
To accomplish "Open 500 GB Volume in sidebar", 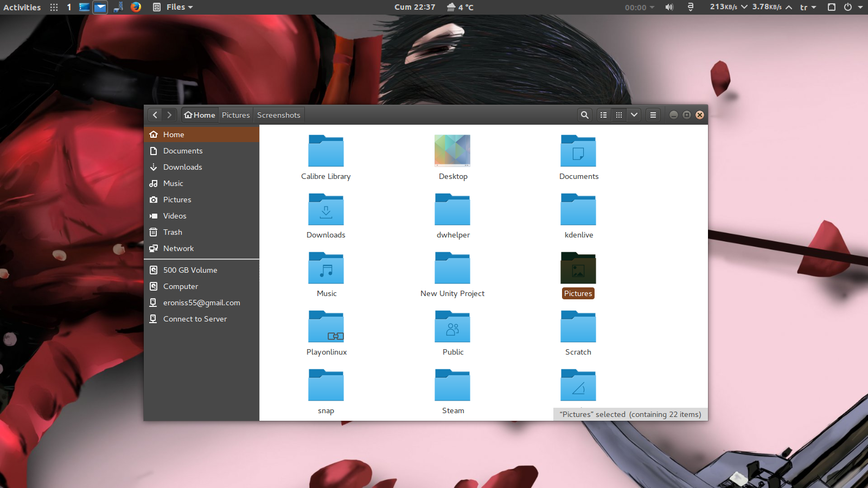I will (x=201, y=270).
